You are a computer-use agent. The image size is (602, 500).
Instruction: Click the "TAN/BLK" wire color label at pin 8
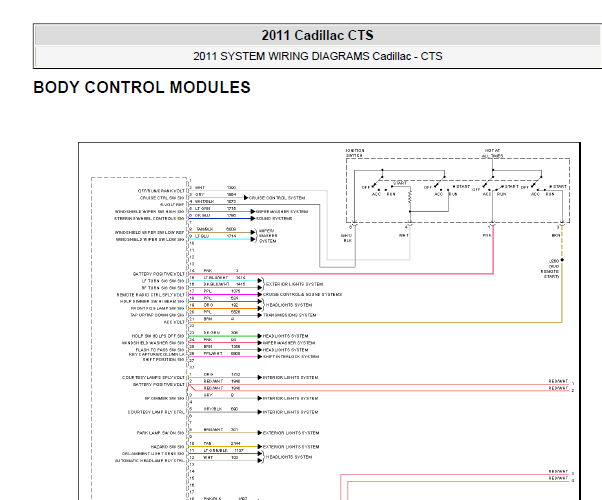point(205,229)
